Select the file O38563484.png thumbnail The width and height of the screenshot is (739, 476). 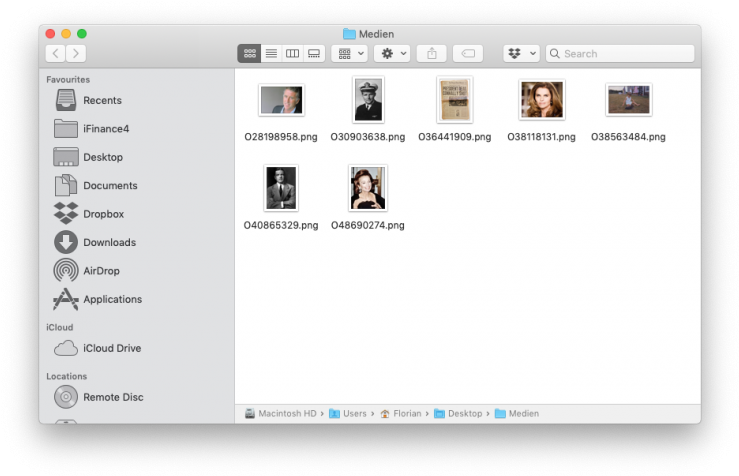pyautogui.click(x=629, y=100)
